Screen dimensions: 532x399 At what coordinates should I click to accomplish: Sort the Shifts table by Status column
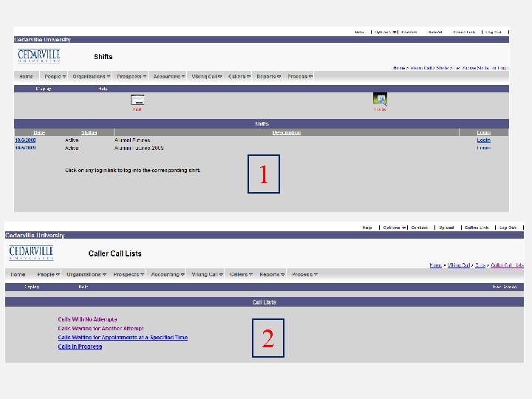89,132
